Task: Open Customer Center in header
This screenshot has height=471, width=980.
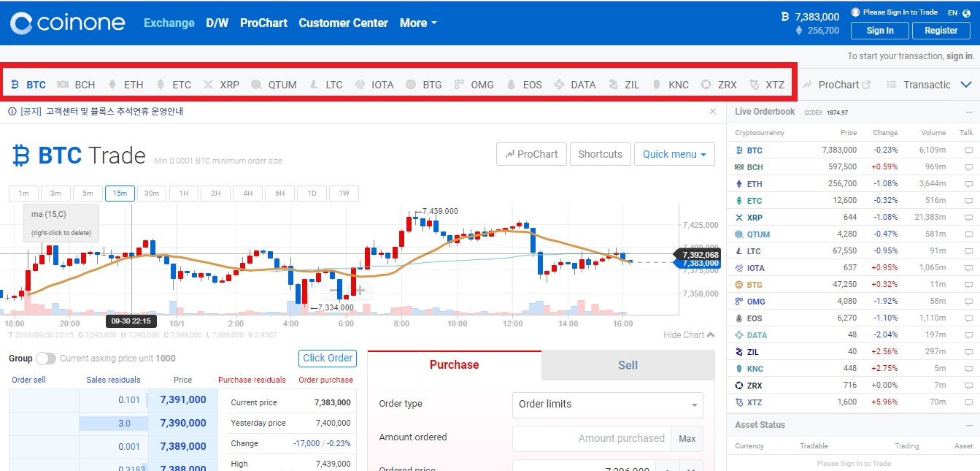Action: click(x=344, y=23)
